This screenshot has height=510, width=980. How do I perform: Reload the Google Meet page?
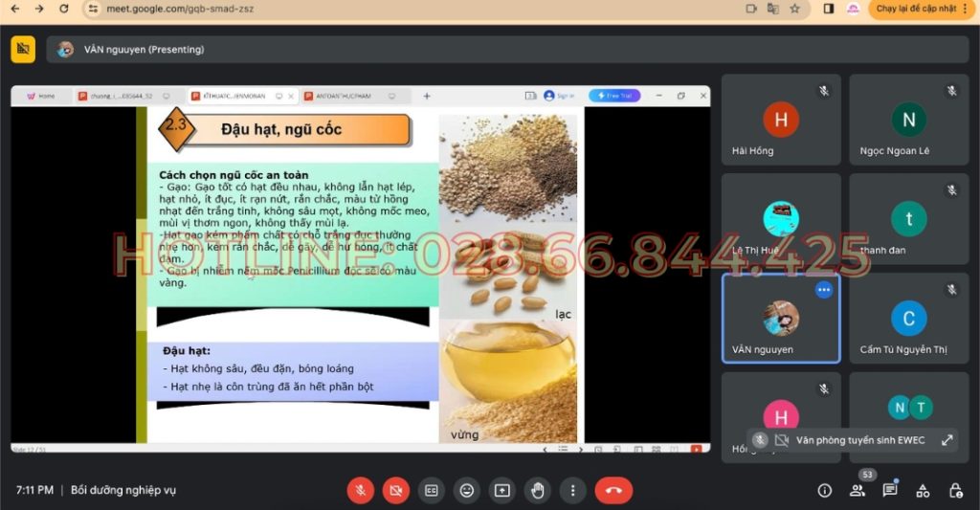click(x=64, y=9)
